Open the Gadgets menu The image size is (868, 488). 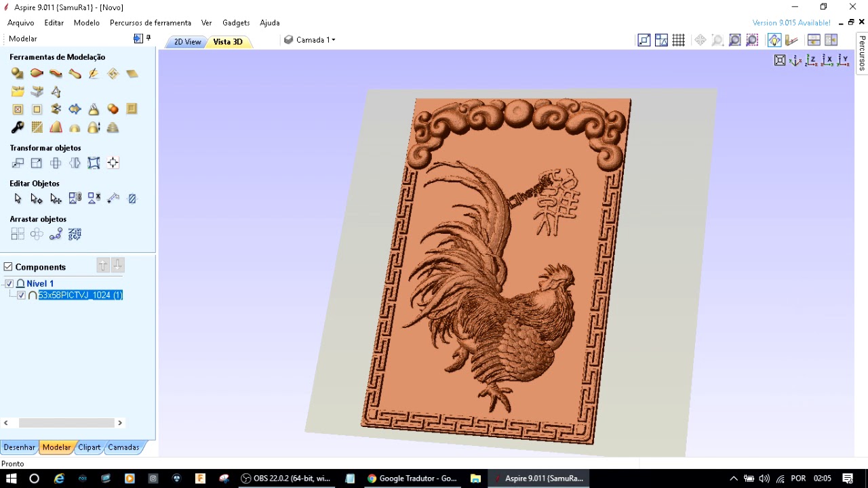point(236,22)
